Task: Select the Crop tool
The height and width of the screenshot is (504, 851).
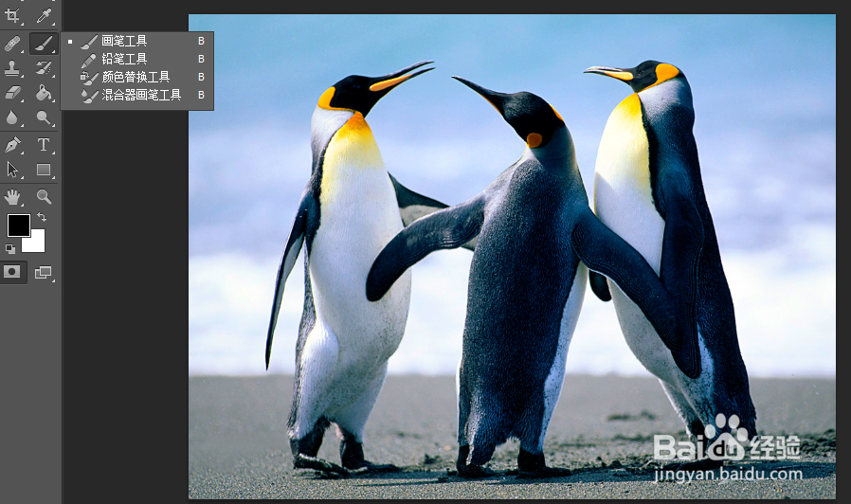Action: pyautogui.click(x=12, y=16)
